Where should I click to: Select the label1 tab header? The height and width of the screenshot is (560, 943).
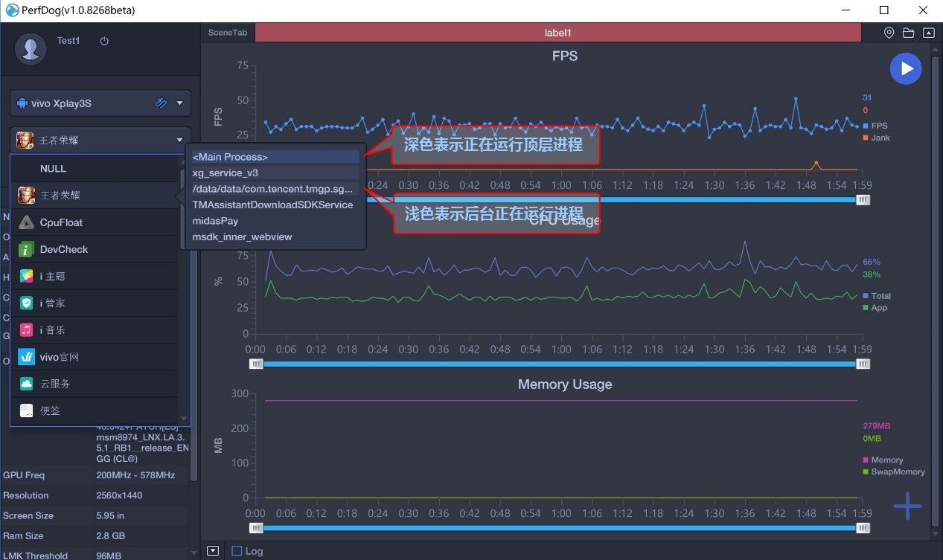pos(557,32)
